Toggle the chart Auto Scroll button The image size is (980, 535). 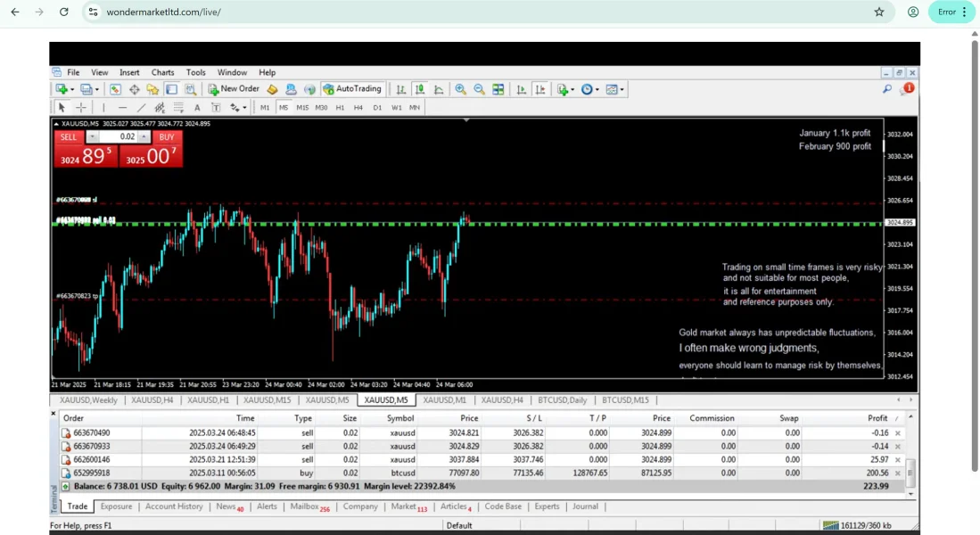click(522, 89)
